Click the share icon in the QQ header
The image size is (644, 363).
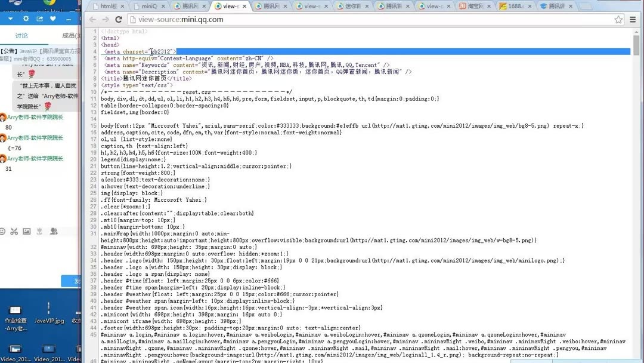(39, 19)
